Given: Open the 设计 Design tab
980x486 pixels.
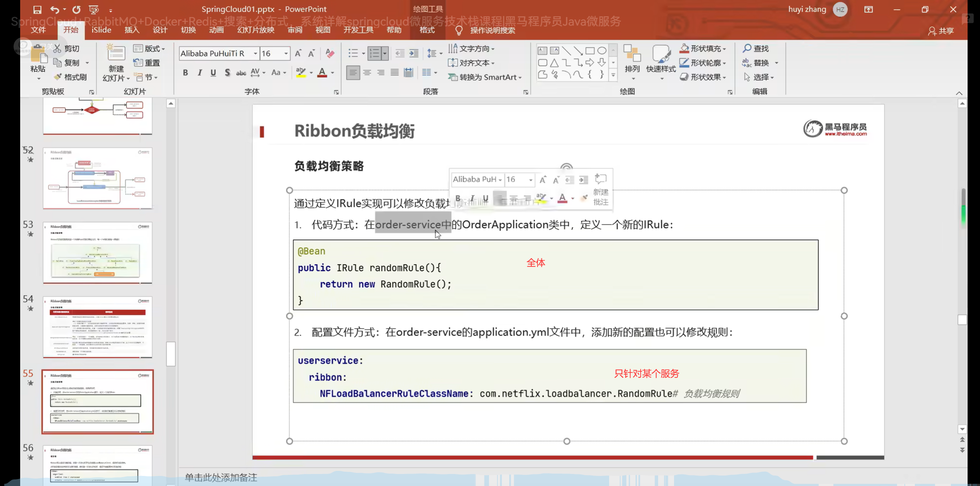Looking at the screenshot, I should click(x=160, y=30).
